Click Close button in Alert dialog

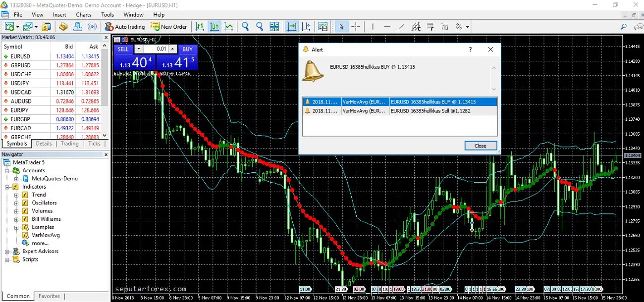(x=481, y=146)
